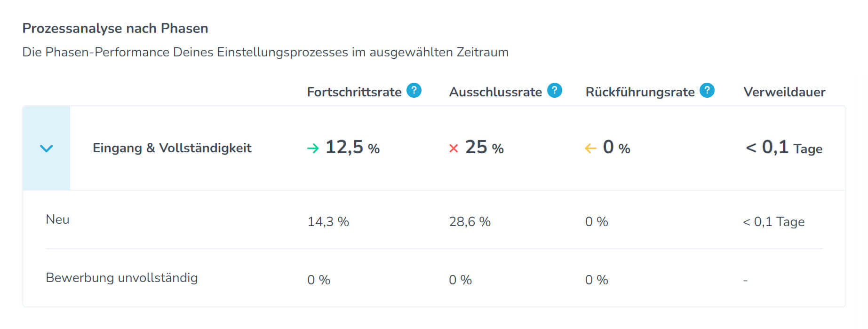Click the 12,5 % progress rate value

coord(352,148)
